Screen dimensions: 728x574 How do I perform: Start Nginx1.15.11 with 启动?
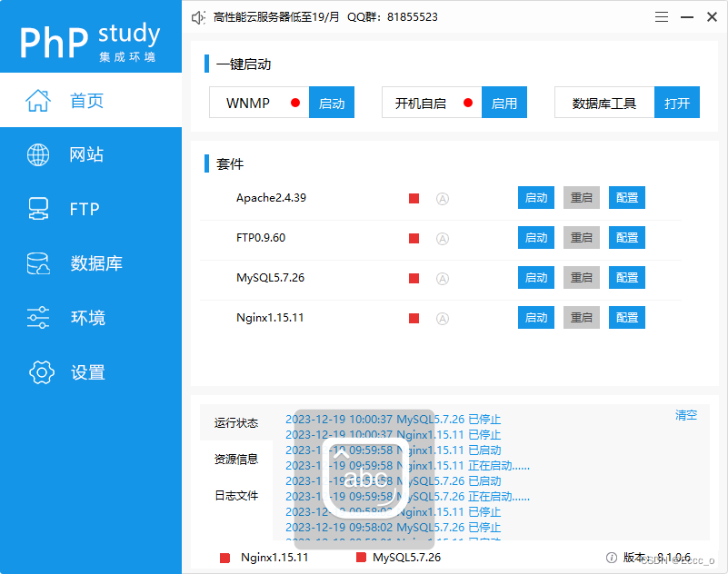pos(536,317)
